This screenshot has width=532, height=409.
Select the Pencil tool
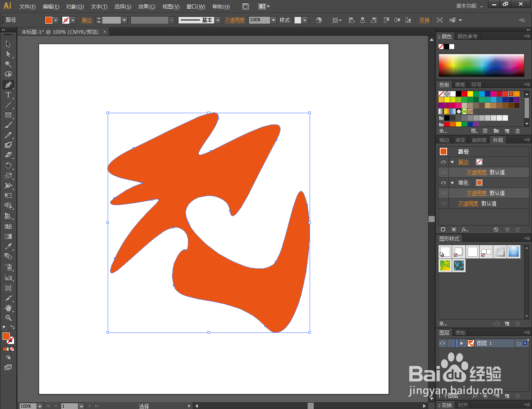(8, 135)
